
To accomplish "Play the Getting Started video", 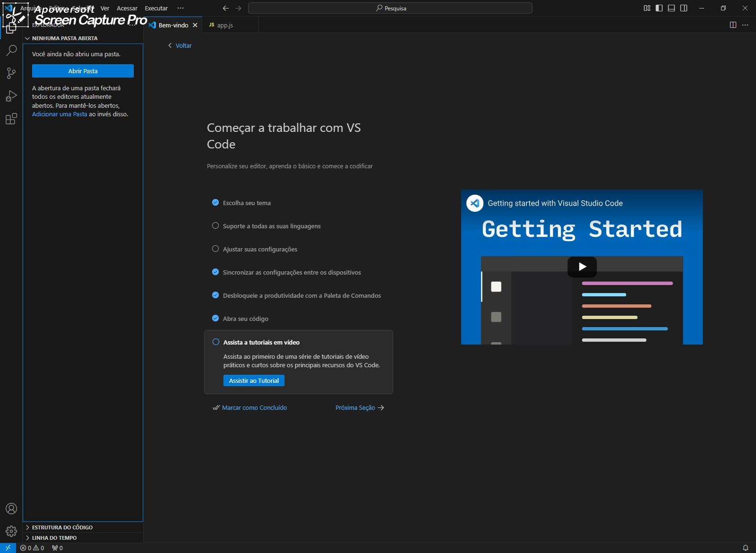I will coord(582,267).
